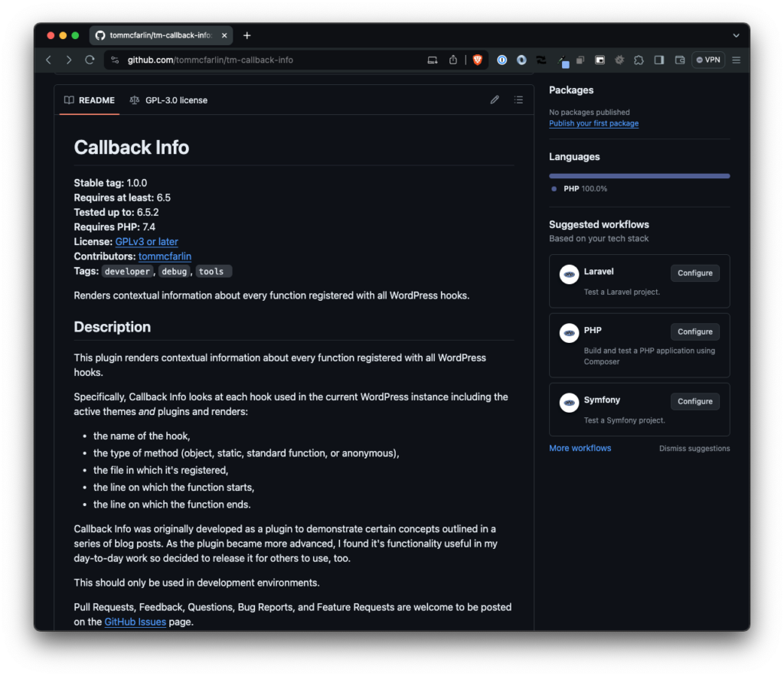The image size is (784, 676).
Task: Switch to the GPL-3.0 license tab
Action: (168, 100)
